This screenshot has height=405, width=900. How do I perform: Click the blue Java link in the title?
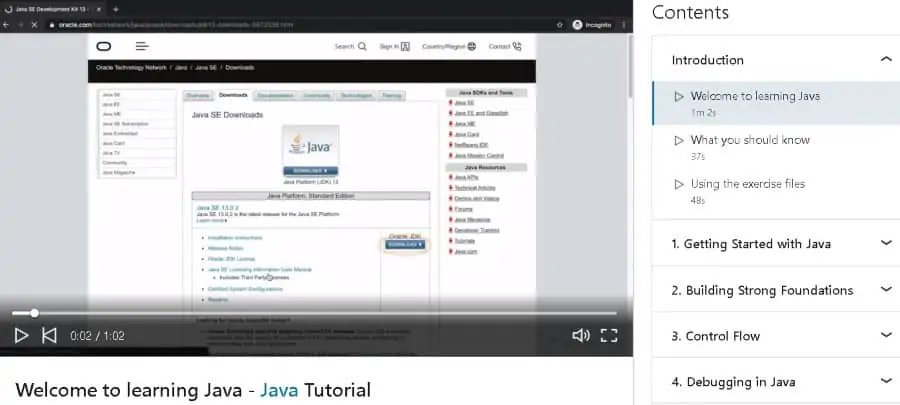tap(279, 390)
